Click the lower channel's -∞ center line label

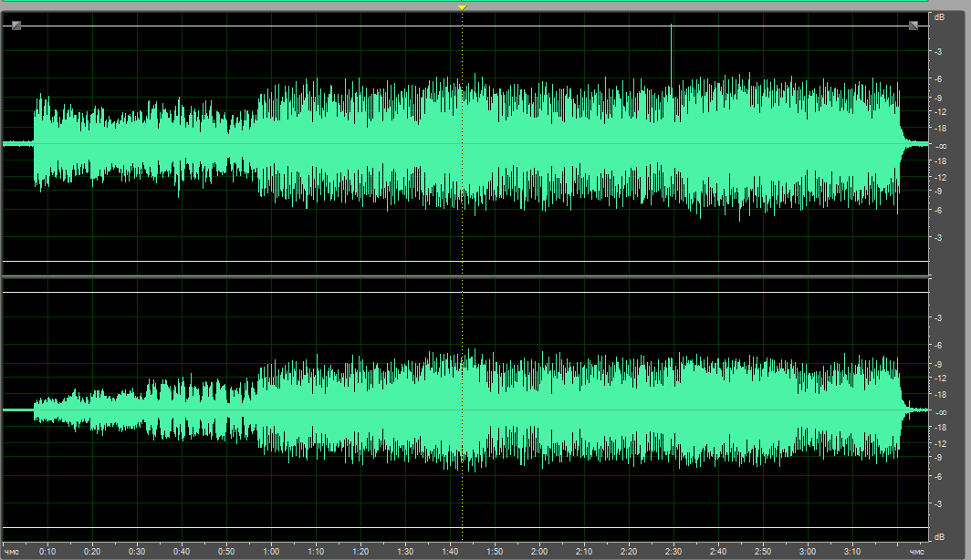point(939,411)
